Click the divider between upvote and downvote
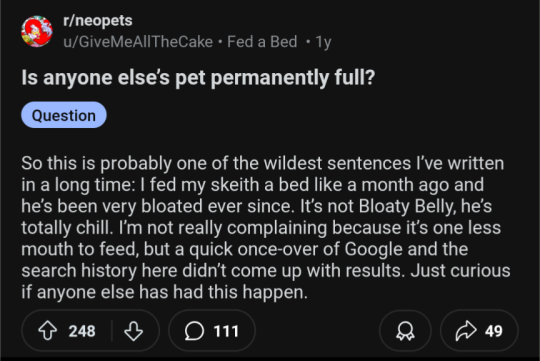This screenshot has height=361, width=540. [112, 331]
